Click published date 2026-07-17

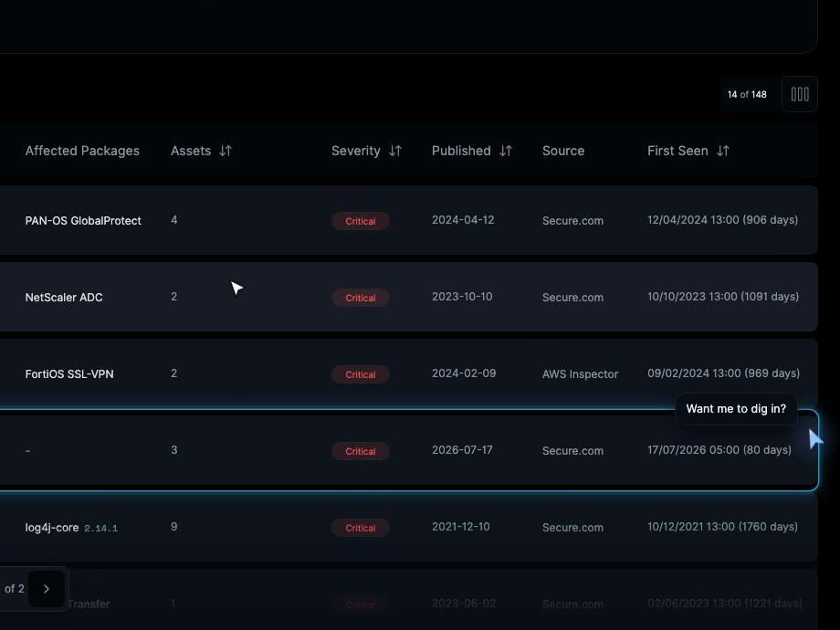(x=462, y=450)
